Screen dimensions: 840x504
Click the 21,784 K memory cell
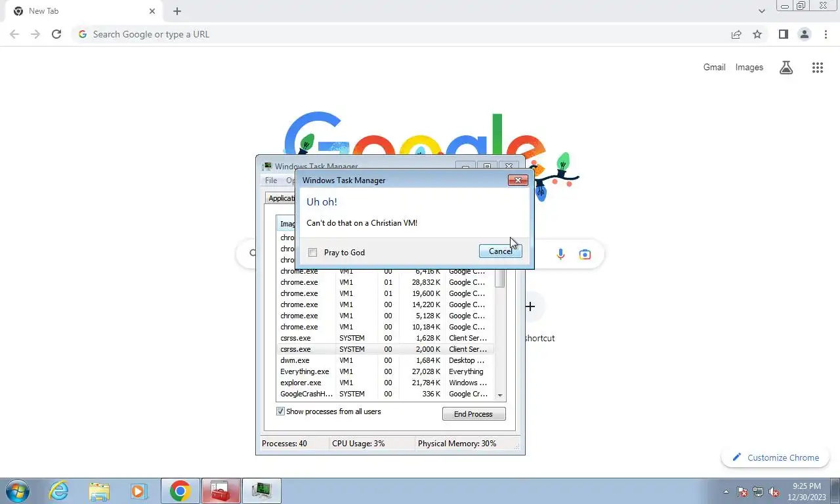426,383
